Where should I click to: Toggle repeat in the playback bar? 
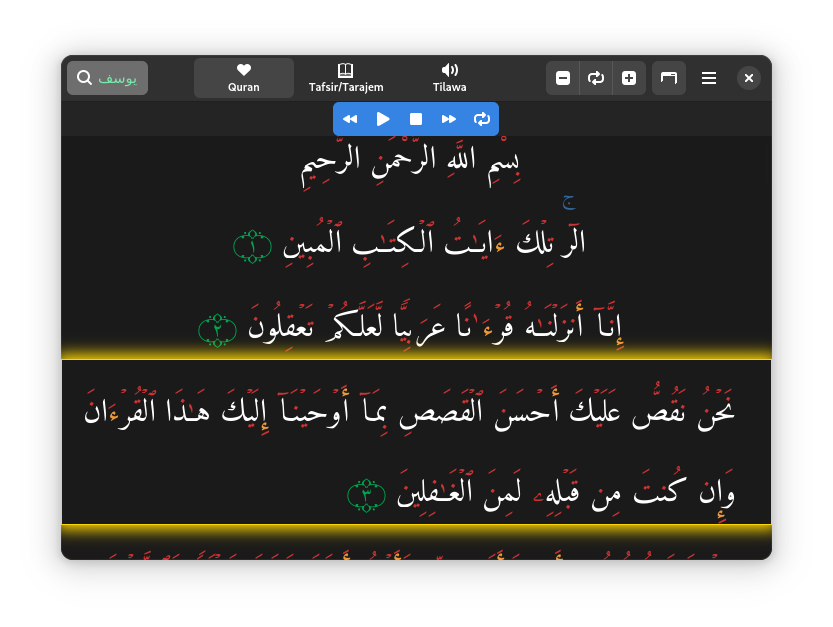coord(482,119)
